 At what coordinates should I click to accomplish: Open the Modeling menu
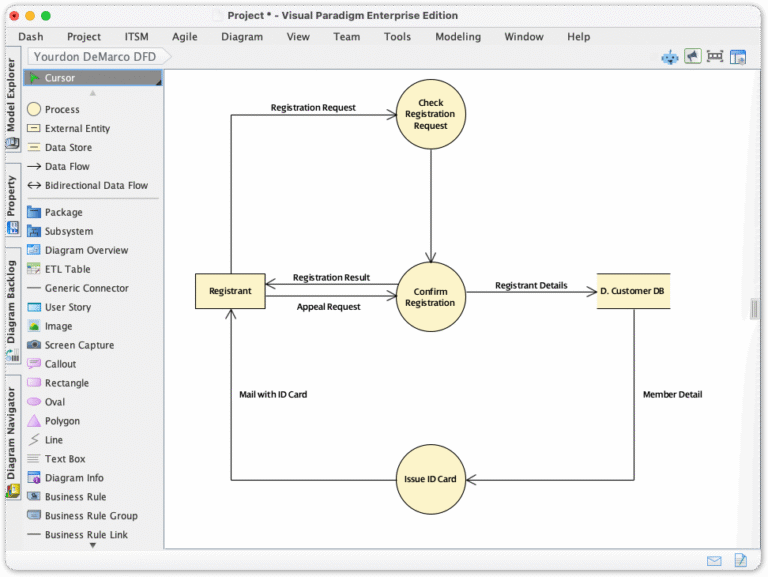[458, 37]
